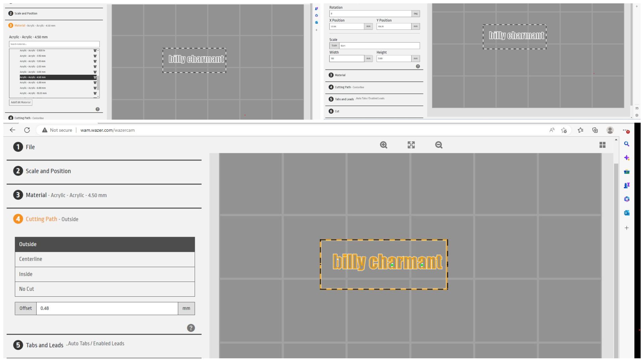
Task: Click the scale factor input field
Action: tap(379, 46)
